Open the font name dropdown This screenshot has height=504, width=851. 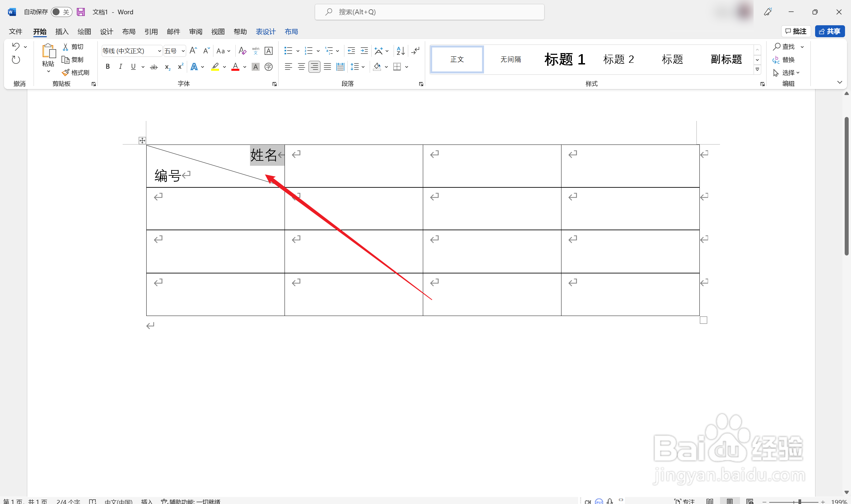(x=159, y=51)
